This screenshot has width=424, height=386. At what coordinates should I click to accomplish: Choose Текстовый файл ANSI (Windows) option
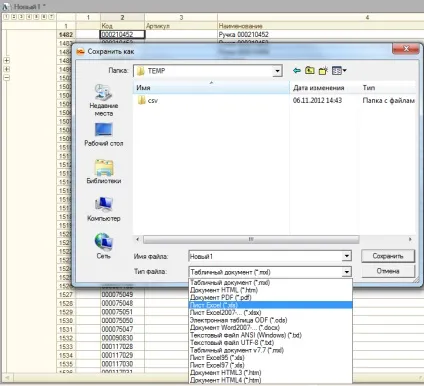pyautogui.click(x=270, y=335)
